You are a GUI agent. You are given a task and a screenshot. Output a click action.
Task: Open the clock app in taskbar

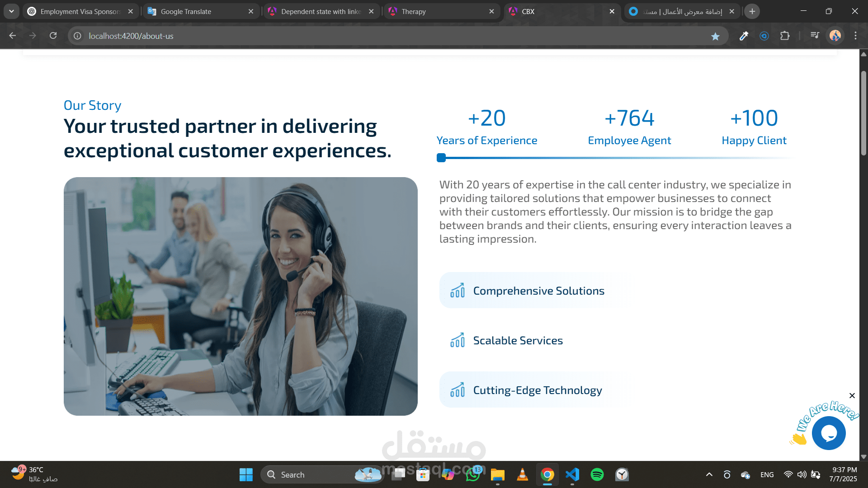[x=622, y=474]
